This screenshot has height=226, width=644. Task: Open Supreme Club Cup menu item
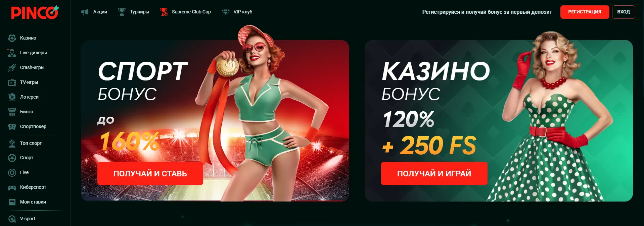click(185, 12)
